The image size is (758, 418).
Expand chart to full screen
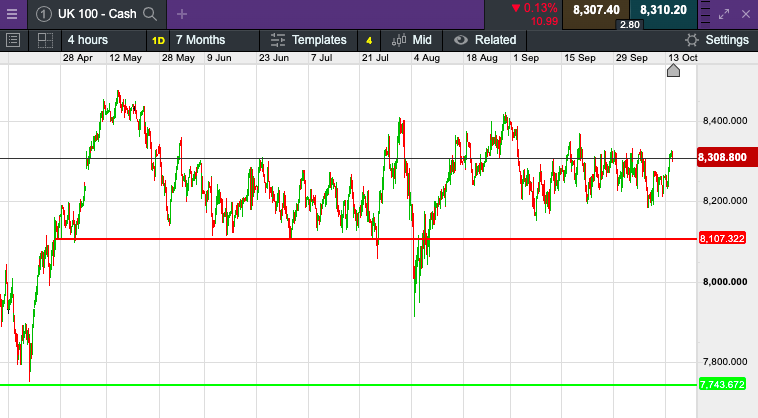click(x=724, y=14)
